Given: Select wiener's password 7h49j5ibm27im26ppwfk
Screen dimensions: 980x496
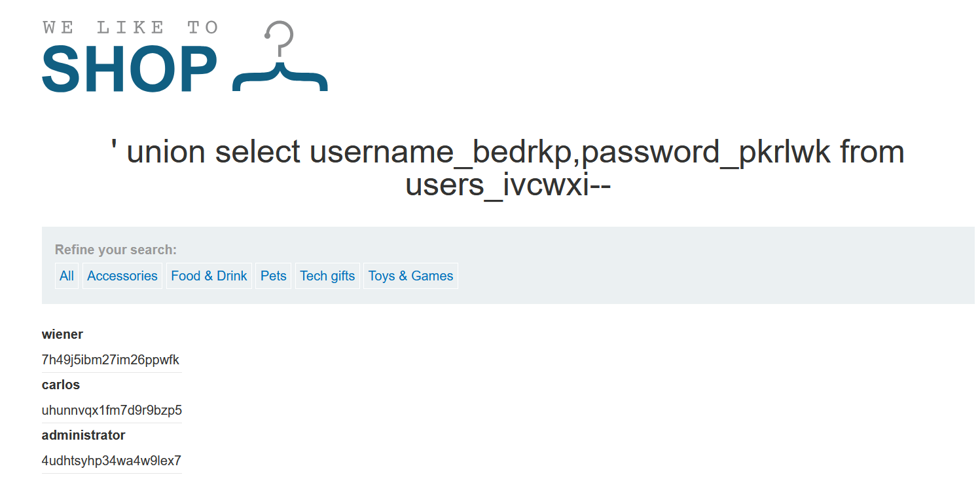Looking at the screenshot, I should coord(111,360).
